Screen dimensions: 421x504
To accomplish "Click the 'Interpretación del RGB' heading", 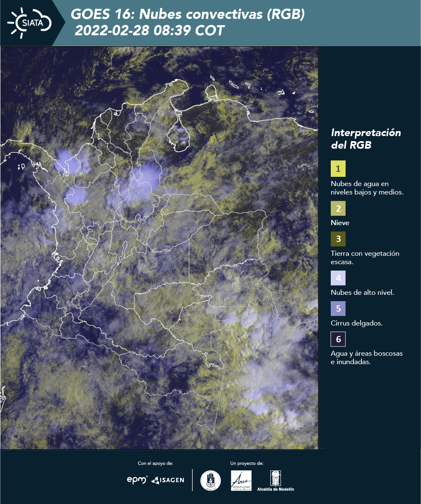I will (366, 139).
